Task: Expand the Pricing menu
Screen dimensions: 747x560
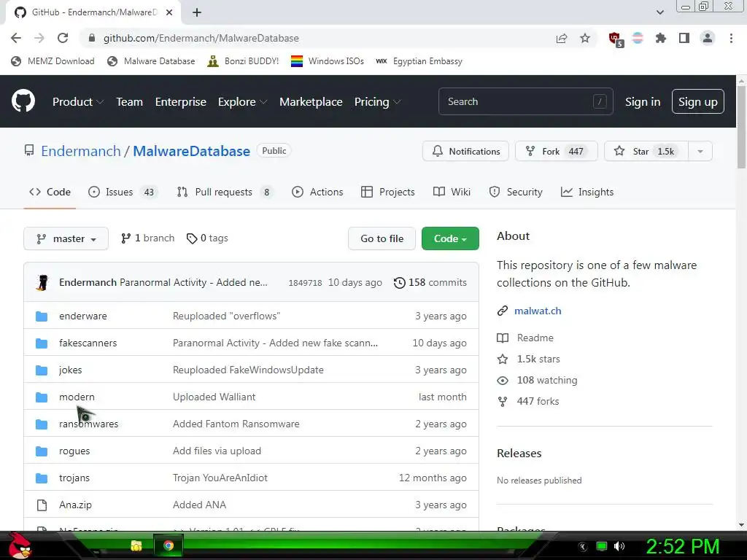Action: pyautogui.click(x=377, y=102)
